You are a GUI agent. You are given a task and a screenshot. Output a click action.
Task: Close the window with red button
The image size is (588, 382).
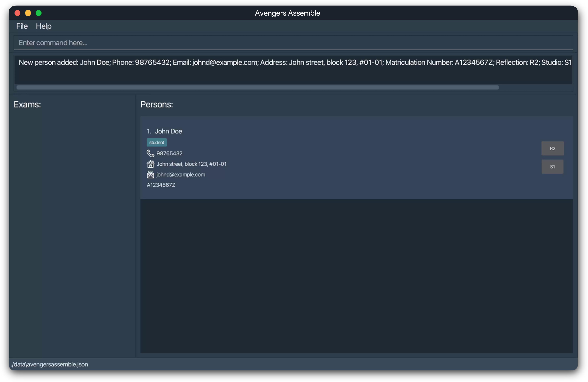17,13
